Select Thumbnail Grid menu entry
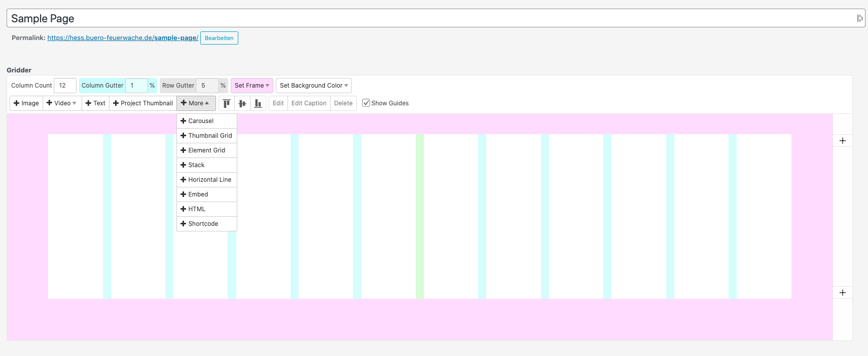Viewport: 868px width, 356px height. pyautogui.click(x=209, y=136)
